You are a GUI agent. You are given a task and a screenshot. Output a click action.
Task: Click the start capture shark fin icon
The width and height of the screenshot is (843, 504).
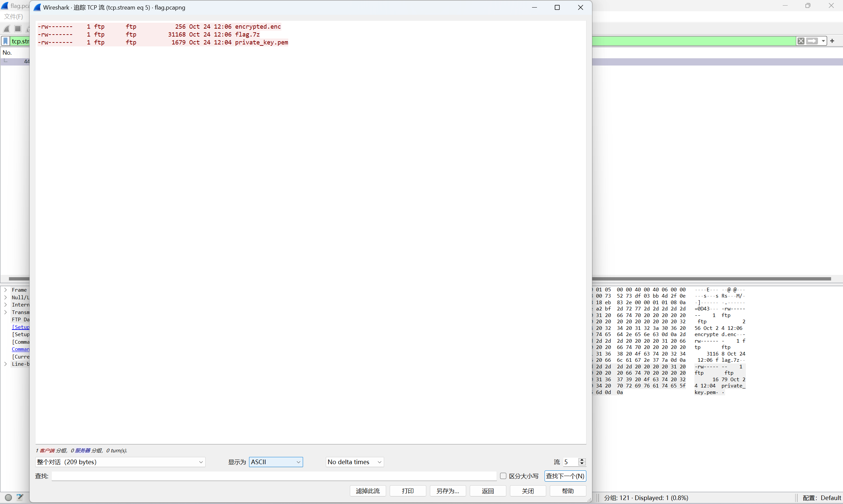click(7, 29)
